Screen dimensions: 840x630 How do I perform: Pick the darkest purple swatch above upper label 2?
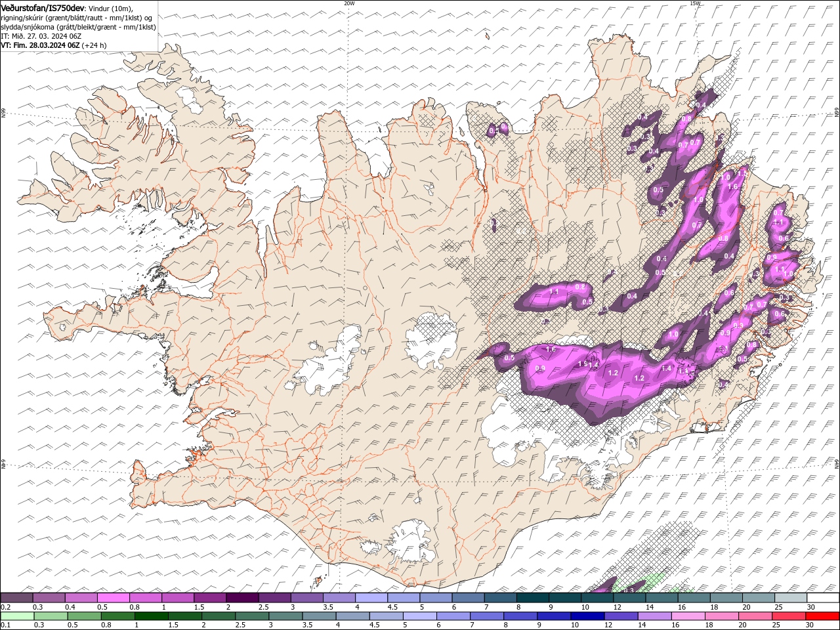[x=242, y=598]
